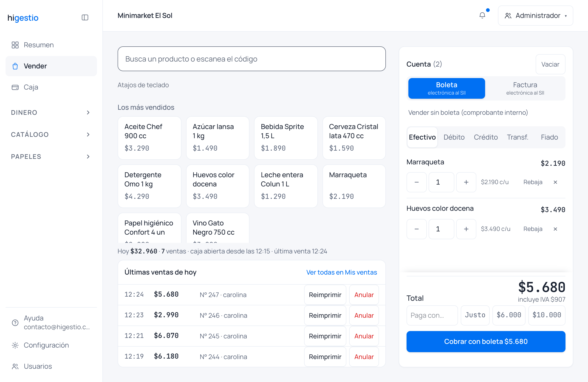Open notifications bell
The image size is (588, 382).
point(482,16)
